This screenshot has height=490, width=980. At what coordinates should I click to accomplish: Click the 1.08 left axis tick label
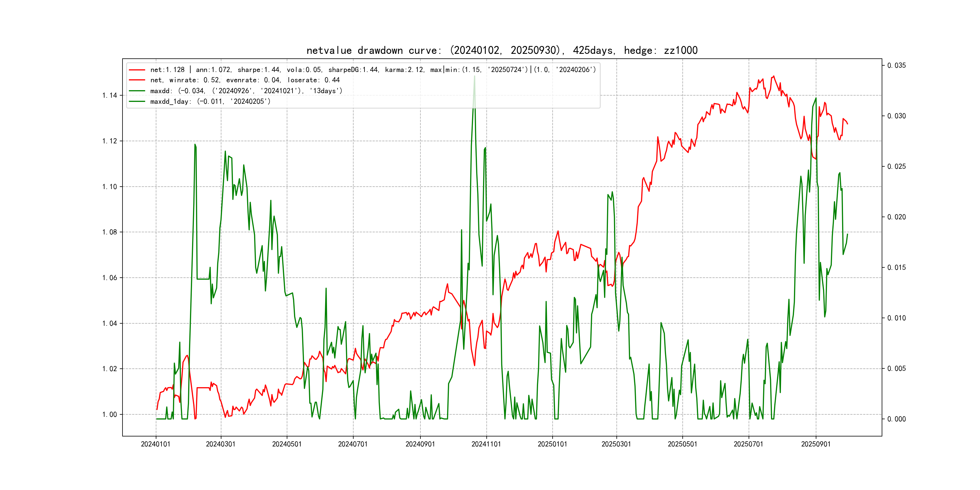[109, 232]
